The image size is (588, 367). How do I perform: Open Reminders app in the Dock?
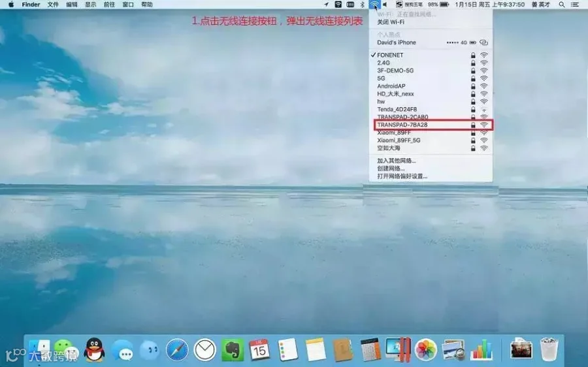(x=287, y=350)
